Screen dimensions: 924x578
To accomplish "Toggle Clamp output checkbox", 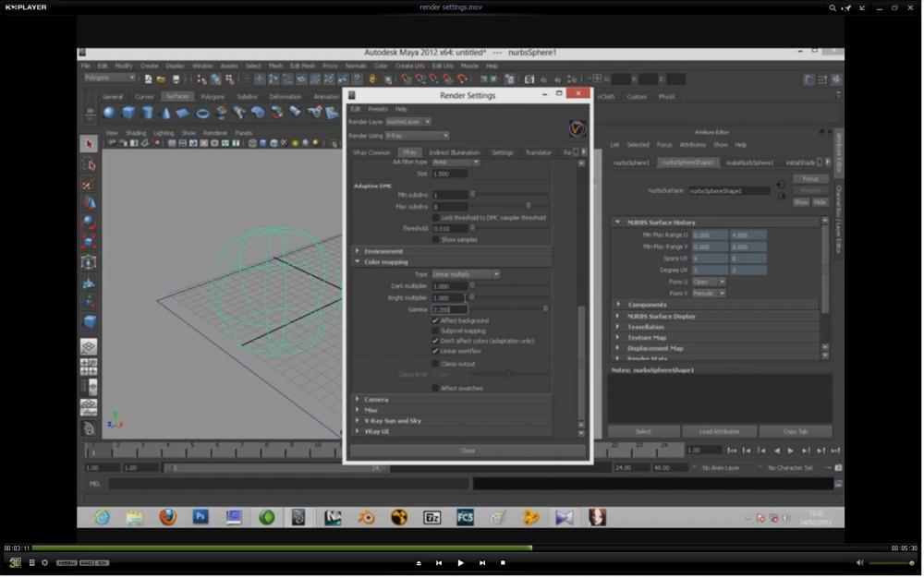I will (435, 364).
